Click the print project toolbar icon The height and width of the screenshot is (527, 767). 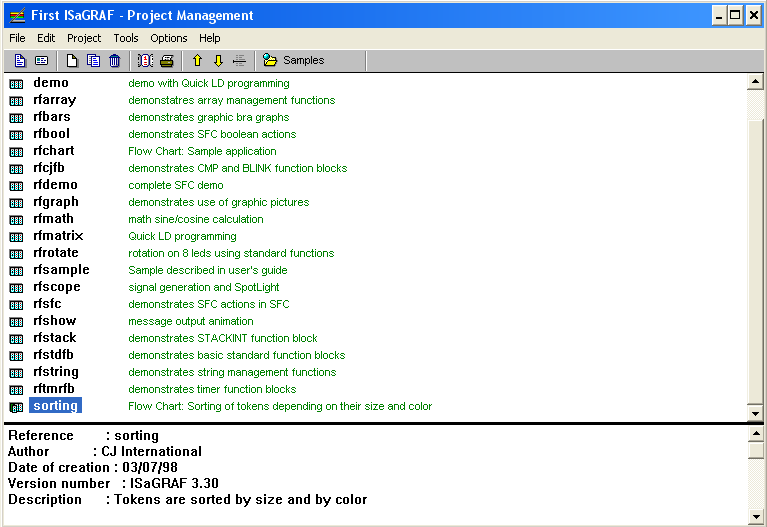coord(167,61)
